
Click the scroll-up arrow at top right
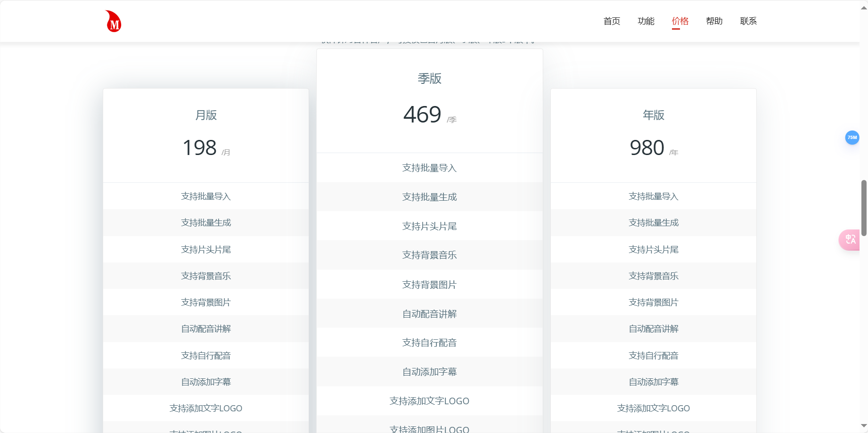point(864,7)
